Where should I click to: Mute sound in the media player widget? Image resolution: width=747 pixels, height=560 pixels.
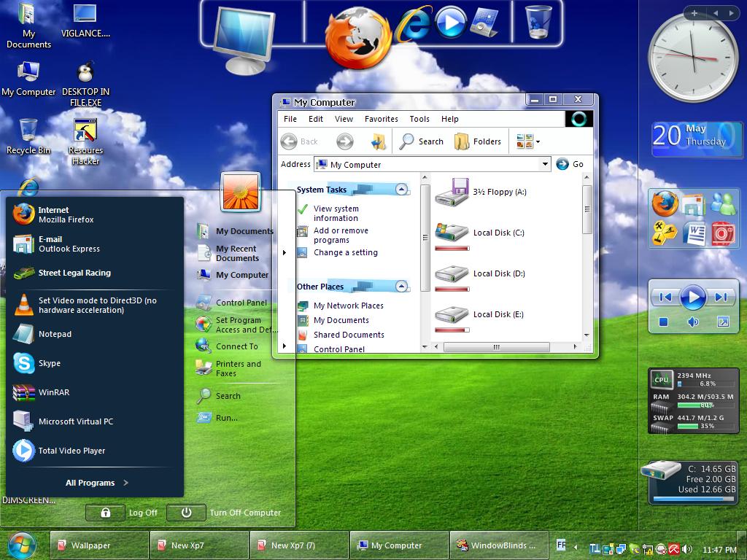[x=693, y=322]
